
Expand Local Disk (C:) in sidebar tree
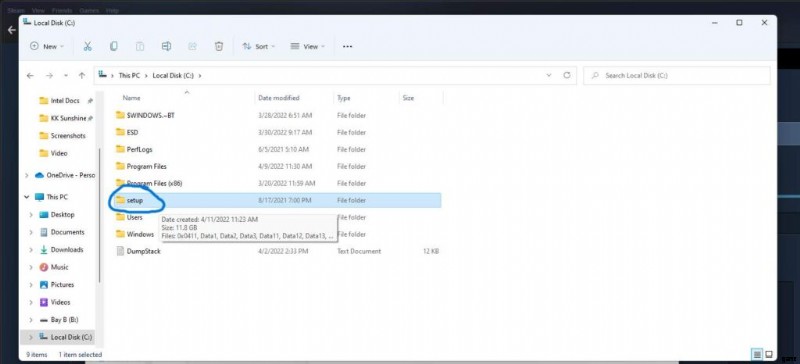(31, 337)
